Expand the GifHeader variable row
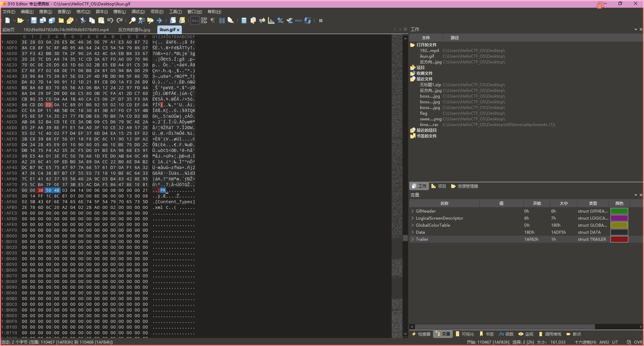 tap(413, 211)
